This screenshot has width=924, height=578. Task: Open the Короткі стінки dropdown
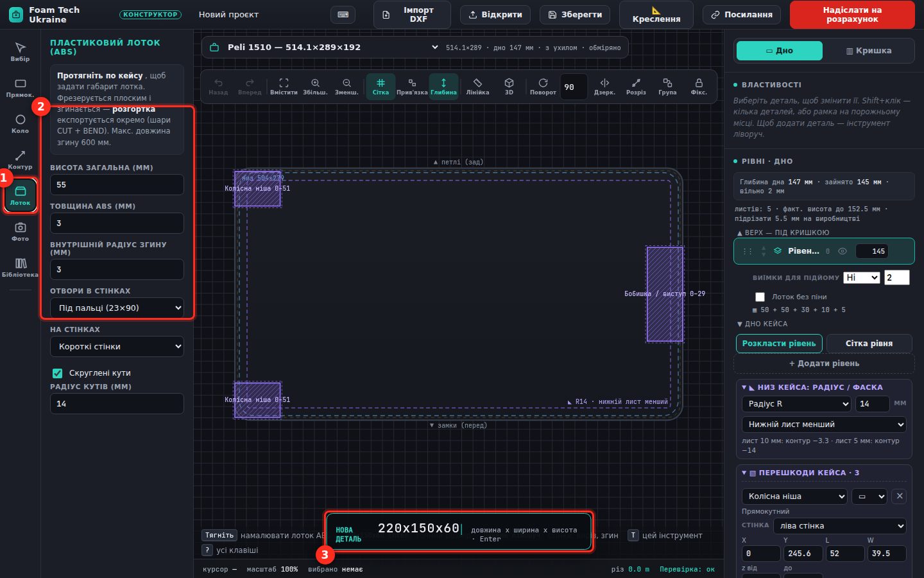[x=117, y=346]
